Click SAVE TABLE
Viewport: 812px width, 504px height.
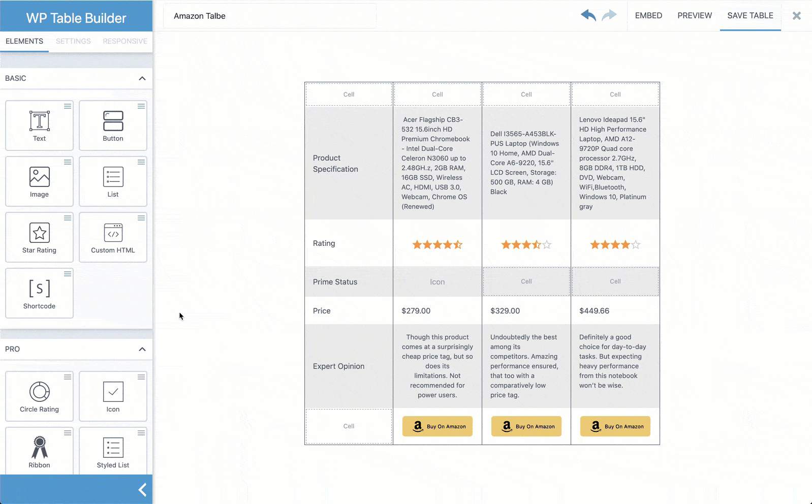point(750,16)
